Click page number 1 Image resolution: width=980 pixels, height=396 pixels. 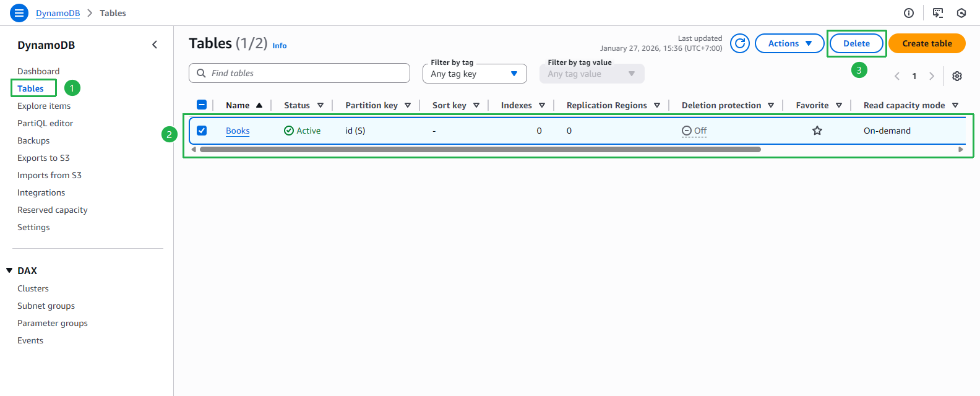click(914, 76)
